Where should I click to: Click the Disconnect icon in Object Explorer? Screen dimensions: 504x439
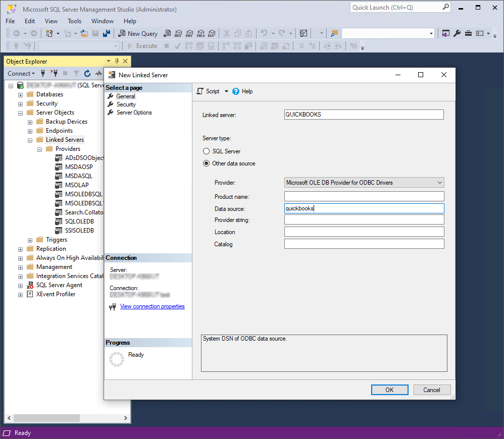click(55, 73)
